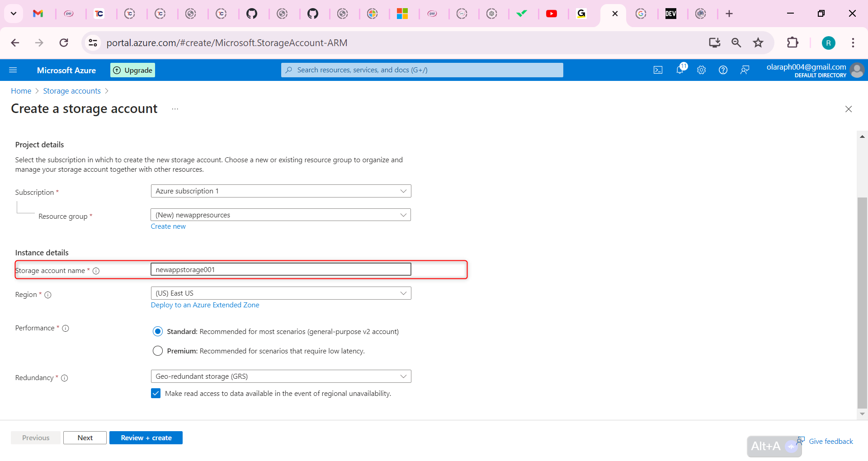Viewport: 868px width, 461px height.
Task: Click Review + create button
Action: [146, 437]
